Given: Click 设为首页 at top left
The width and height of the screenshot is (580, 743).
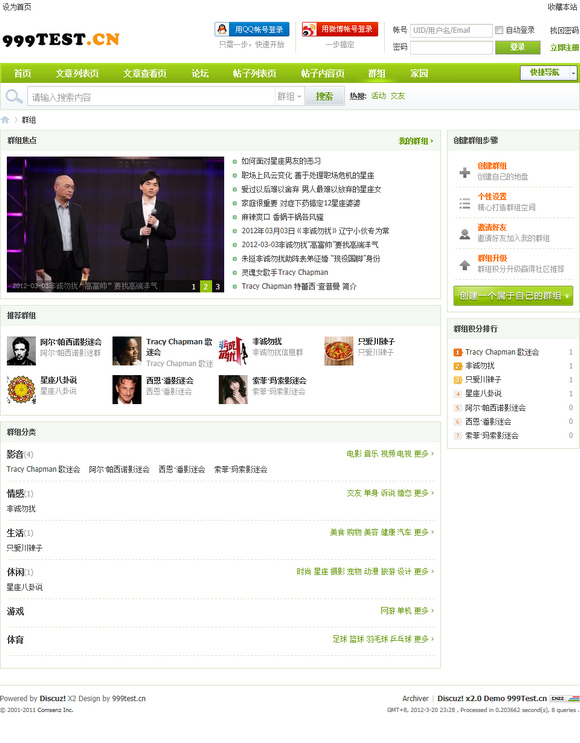Looking at the screenshot, I should (x=17, y=7).
